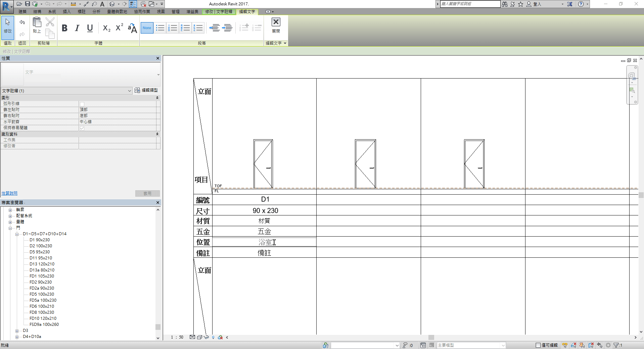Toggle the 僅可編輯 checkbox in status bar
The width and height of the screenshot is (644, 349).
[x=538, y=345]
